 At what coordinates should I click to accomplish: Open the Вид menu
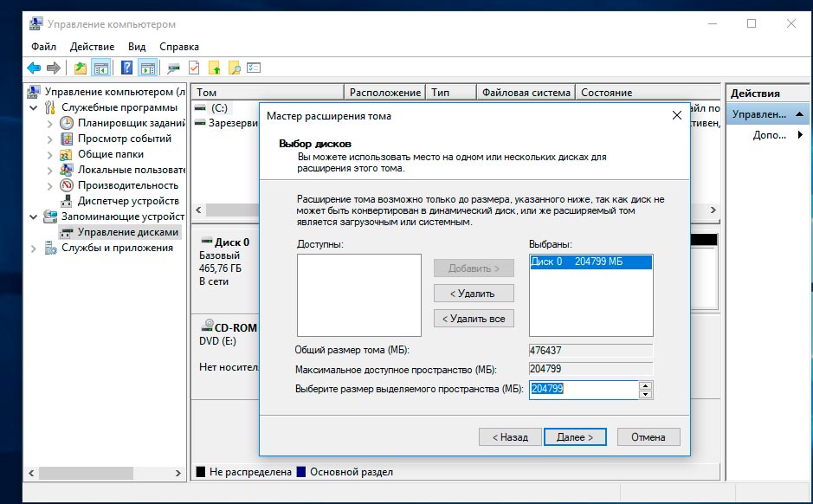coord(137,46)
